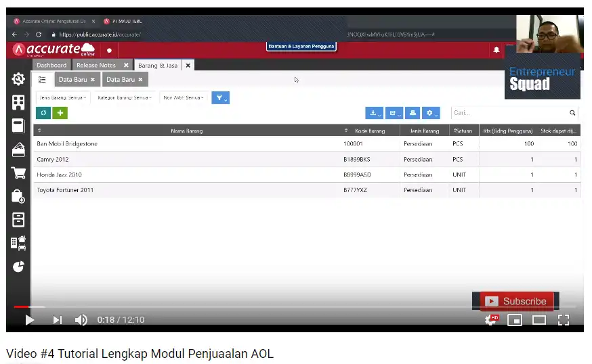Screen dimensions: 592x364
Task: Open the blue download import dropdown button
Action: point(374,113)
